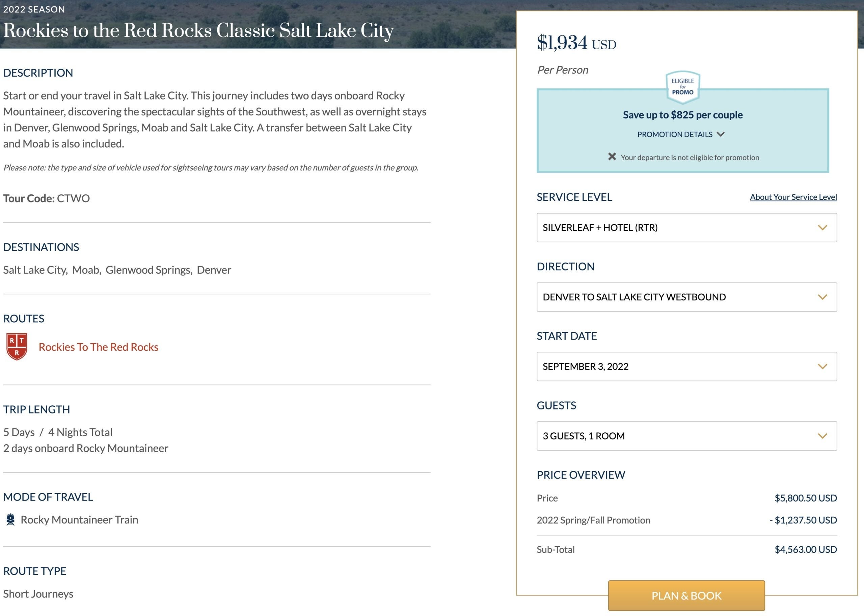
Task: Click the Service Level dropdown chevron
Action: pyautogui.click(x=822, y=227)
